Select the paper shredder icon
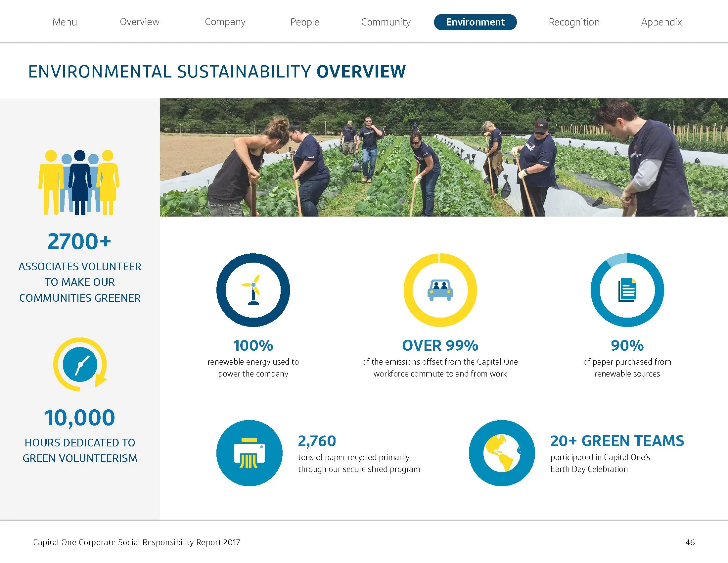This screenshot has height=563, width=728. (x=249, y=453)
